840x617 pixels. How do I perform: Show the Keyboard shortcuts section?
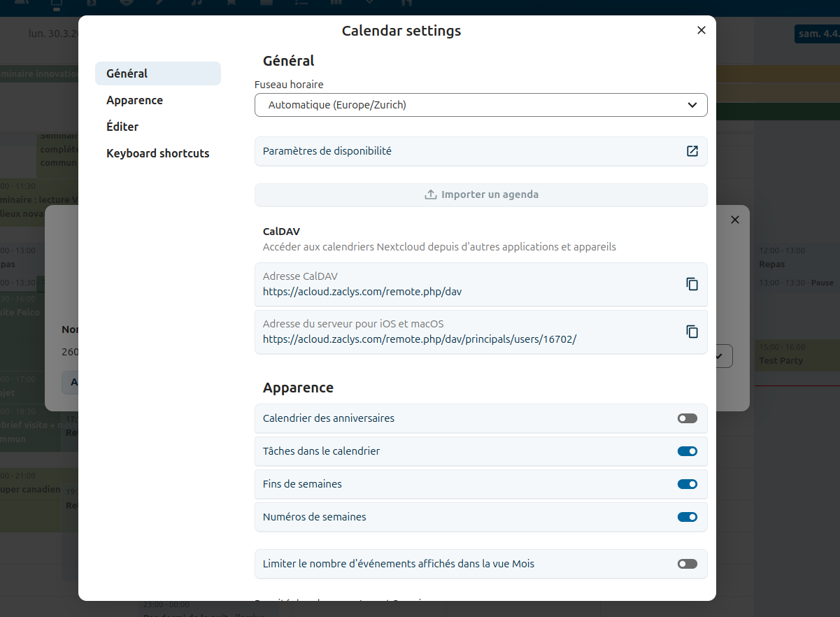coord(157,153)
